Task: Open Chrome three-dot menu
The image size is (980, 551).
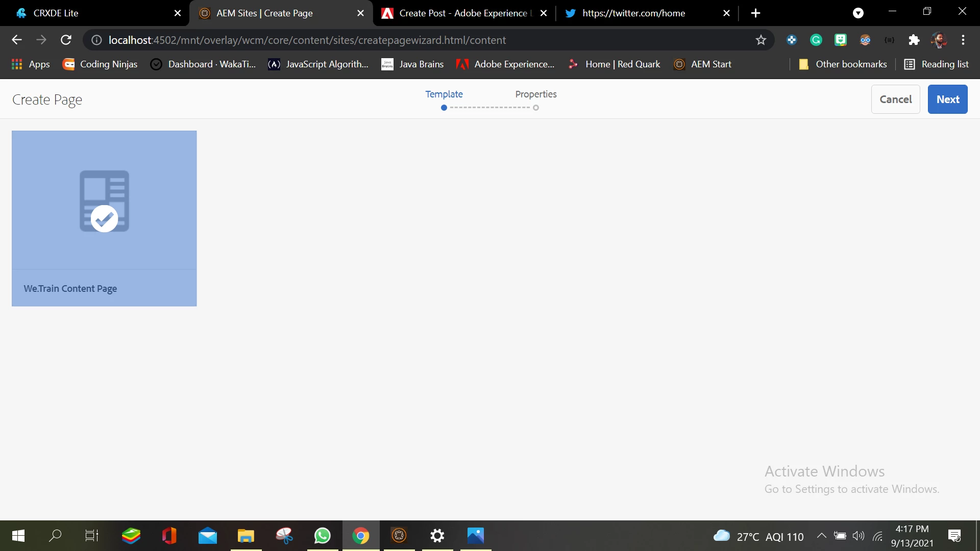Action: 963,40
